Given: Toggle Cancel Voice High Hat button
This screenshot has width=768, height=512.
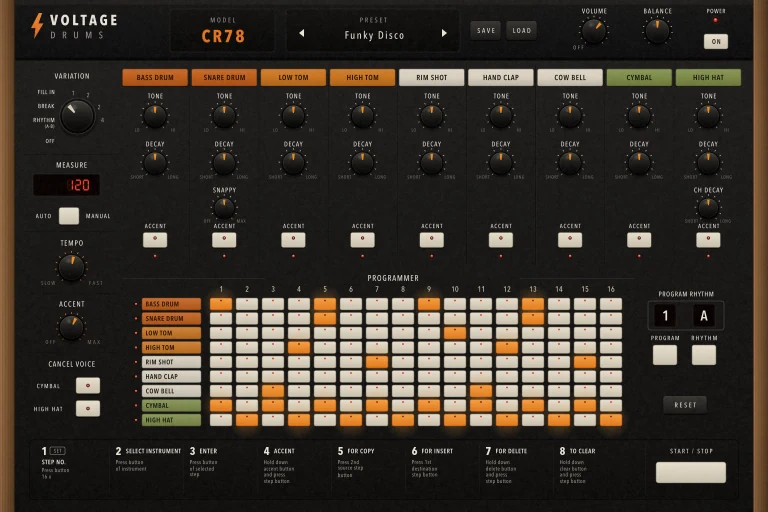Looking at the screenshot, I should (88, 409).
